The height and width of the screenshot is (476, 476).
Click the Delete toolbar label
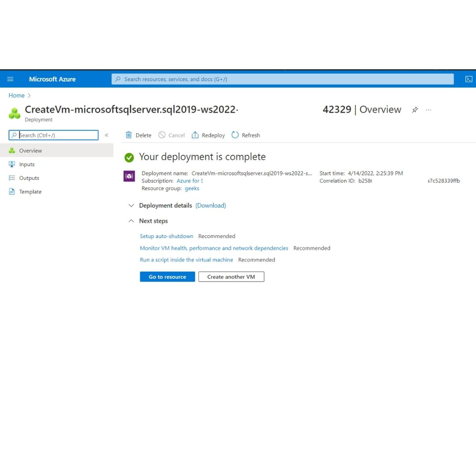click(143, 135)
